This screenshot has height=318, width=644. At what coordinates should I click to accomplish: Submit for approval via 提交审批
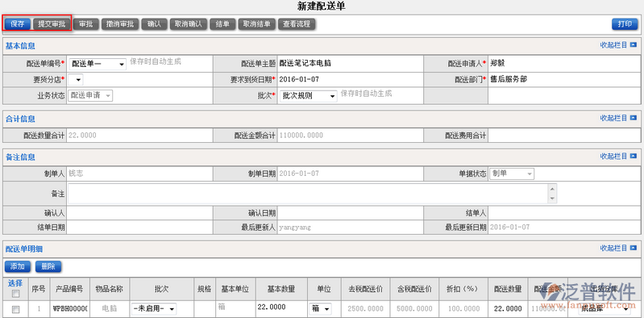[52, 24]
